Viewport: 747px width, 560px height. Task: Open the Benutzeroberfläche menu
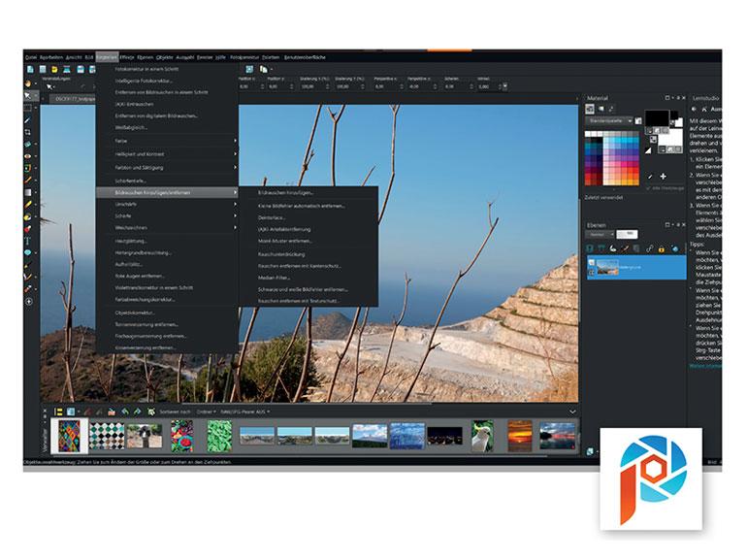305,57
